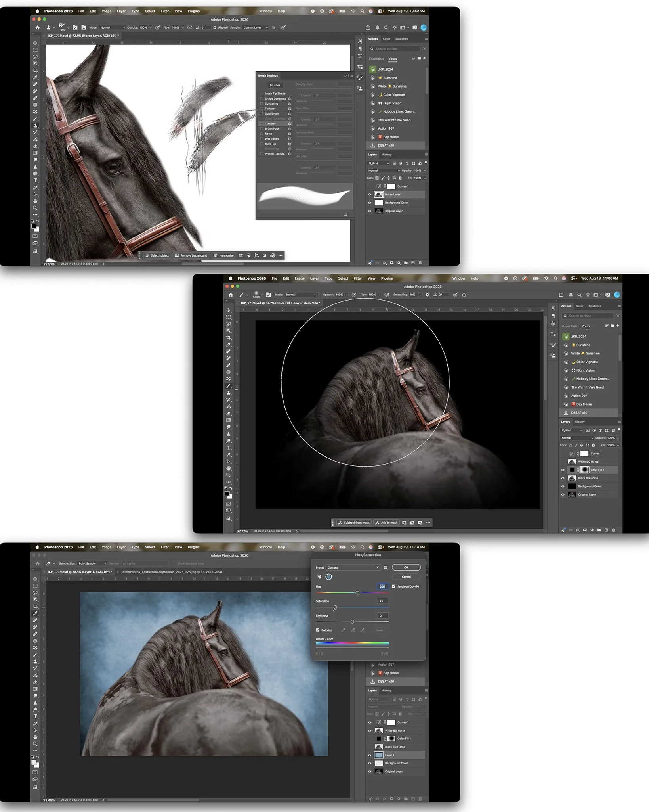This screenshot has width=649, height=812.
Task: Open smoothing options gear in 11:08 AM window
Action: click(427, 295)
